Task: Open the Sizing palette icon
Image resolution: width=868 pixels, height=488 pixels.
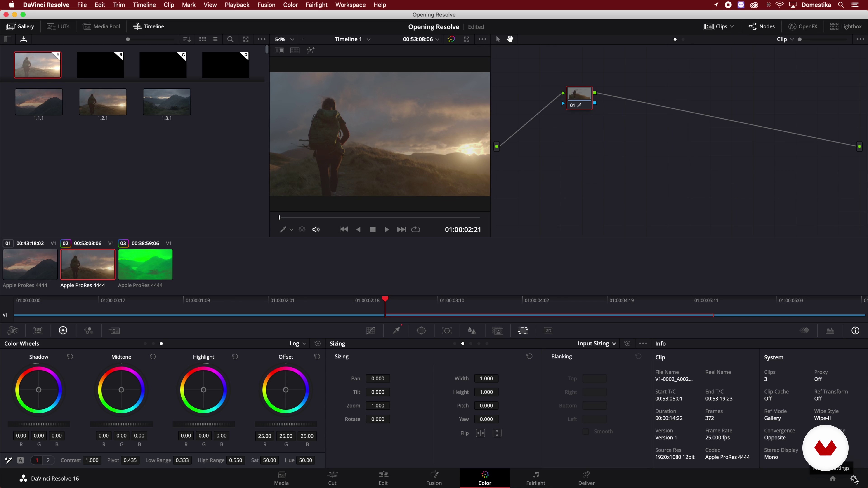Action: point(523,331)
